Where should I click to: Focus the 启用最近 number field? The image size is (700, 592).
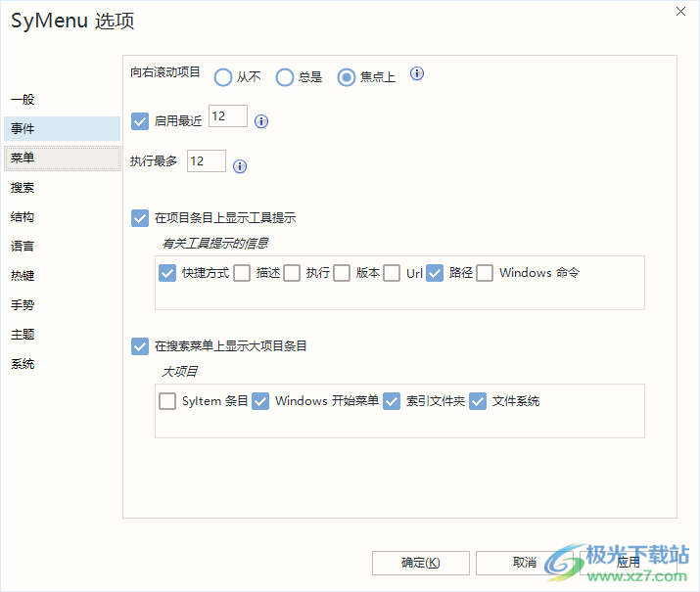tap(228, 116)
